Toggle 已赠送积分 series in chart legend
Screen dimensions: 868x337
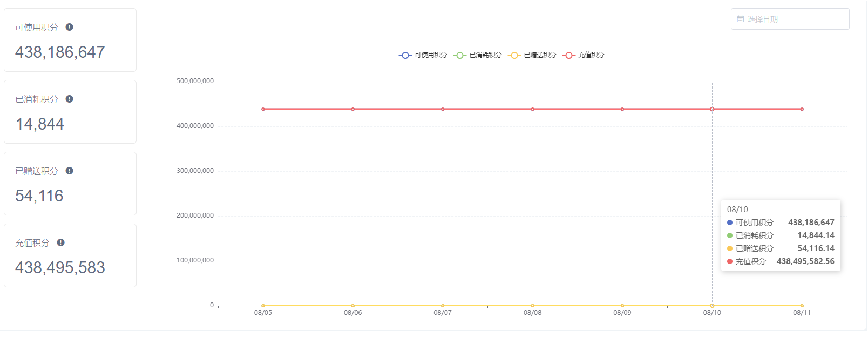pyautogui.click(x=532, y=55)
